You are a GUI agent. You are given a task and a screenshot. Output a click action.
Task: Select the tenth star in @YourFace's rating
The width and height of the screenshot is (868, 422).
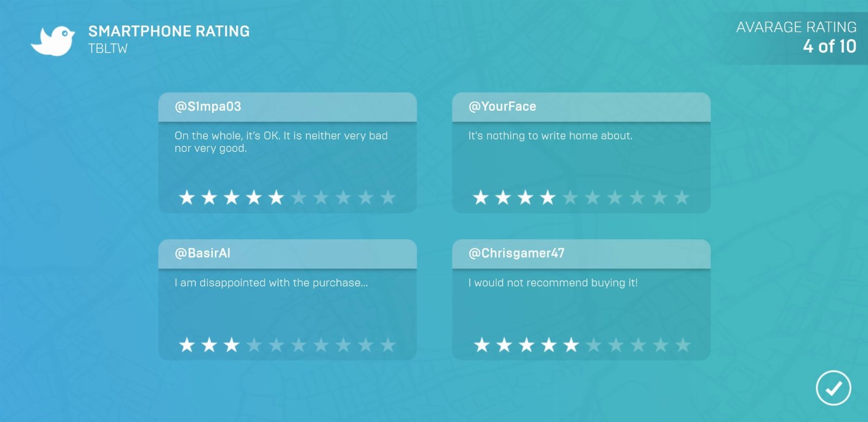pos(682,197)
